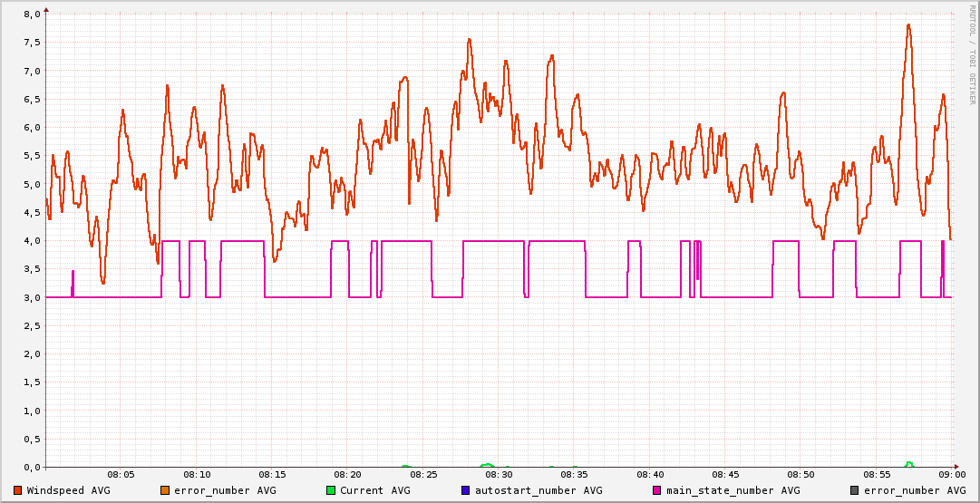Click the 09:00 time axis label

951,474
